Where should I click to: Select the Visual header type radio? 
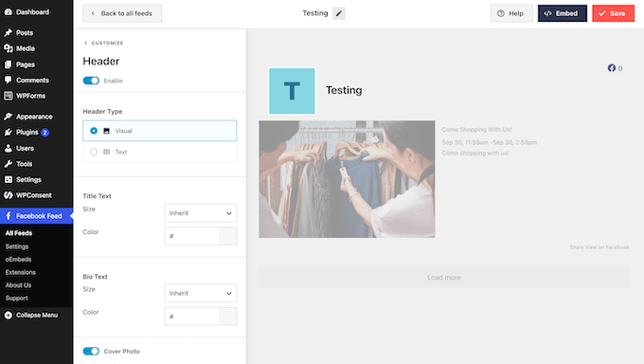pos(94,131)
